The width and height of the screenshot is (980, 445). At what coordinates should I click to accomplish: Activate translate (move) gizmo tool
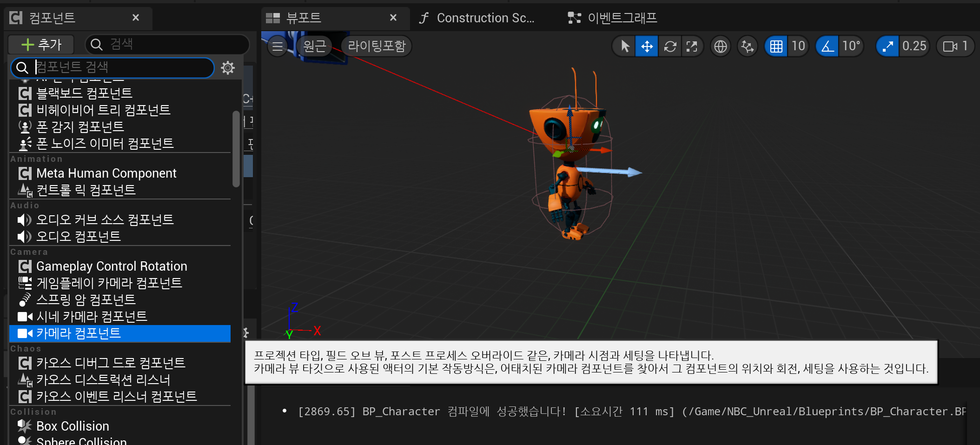point(647,46)
